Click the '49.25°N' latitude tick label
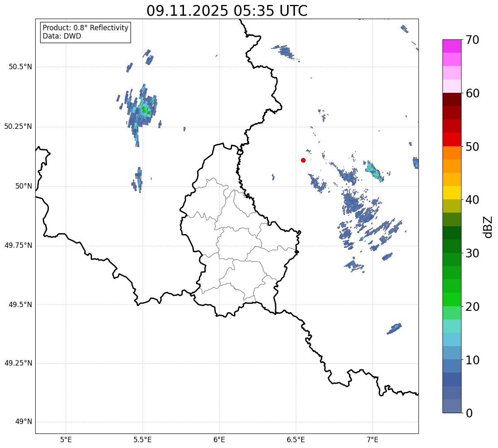This screenshot has height=448, width=498. coord(18,363)
